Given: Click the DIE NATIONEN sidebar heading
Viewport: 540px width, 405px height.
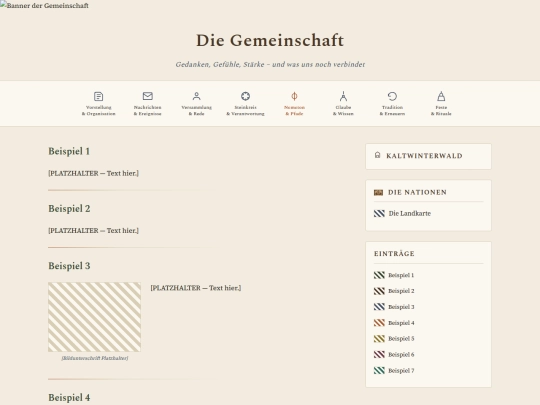Looking at the screenshot, I should tap(417, 192).
